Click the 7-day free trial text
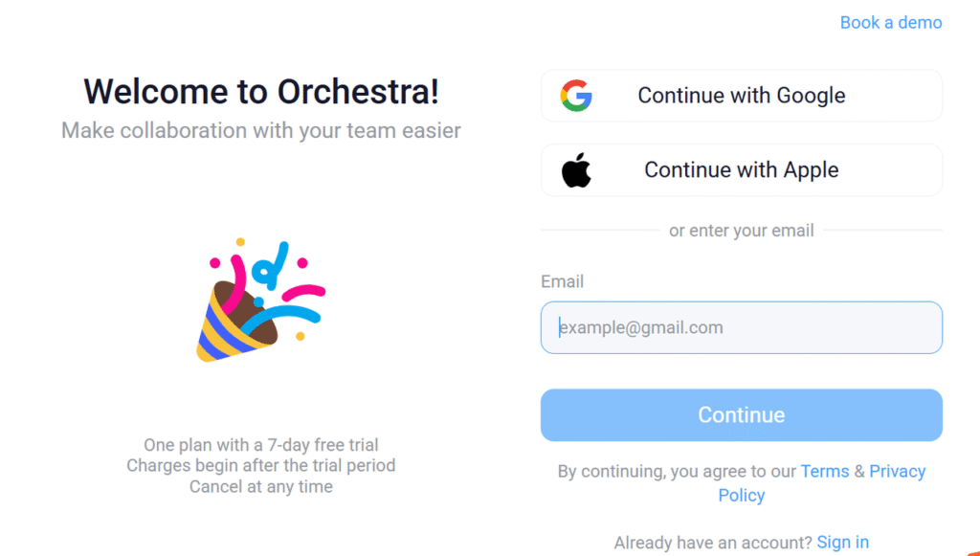980x556 pixels. pos(261,445)
